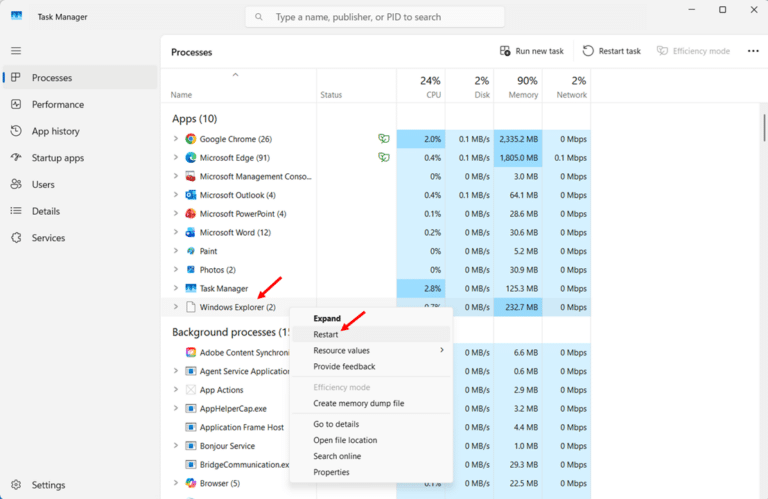
Task: Click the Paint app icon
Action: pos(191,251)
